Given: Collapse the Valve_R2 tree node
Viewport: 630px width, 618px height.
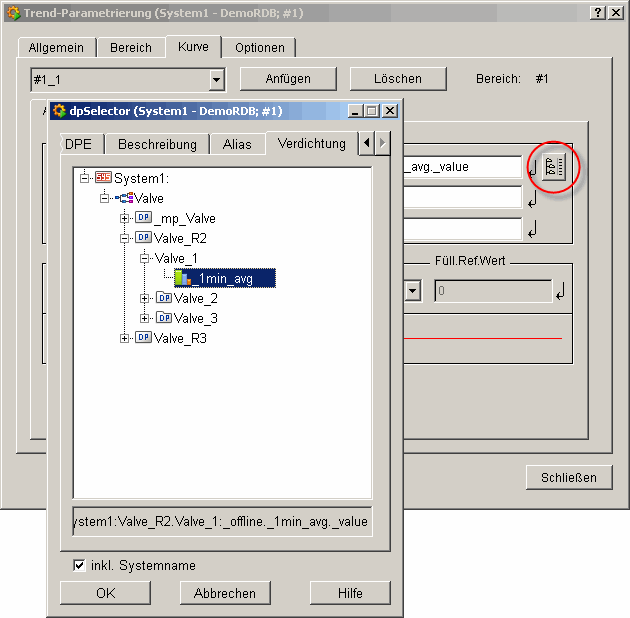Looking at the screenshot, I should point(125,238).
